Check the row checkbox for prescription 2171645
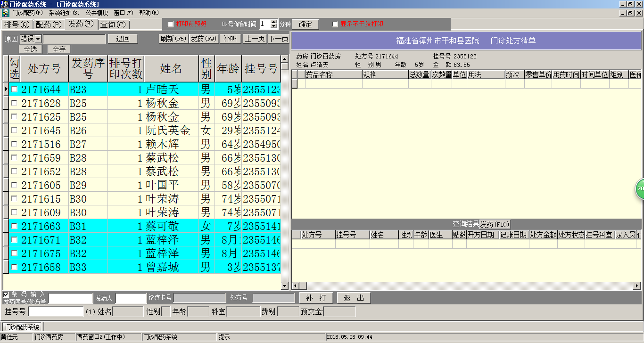 (15, 130)
